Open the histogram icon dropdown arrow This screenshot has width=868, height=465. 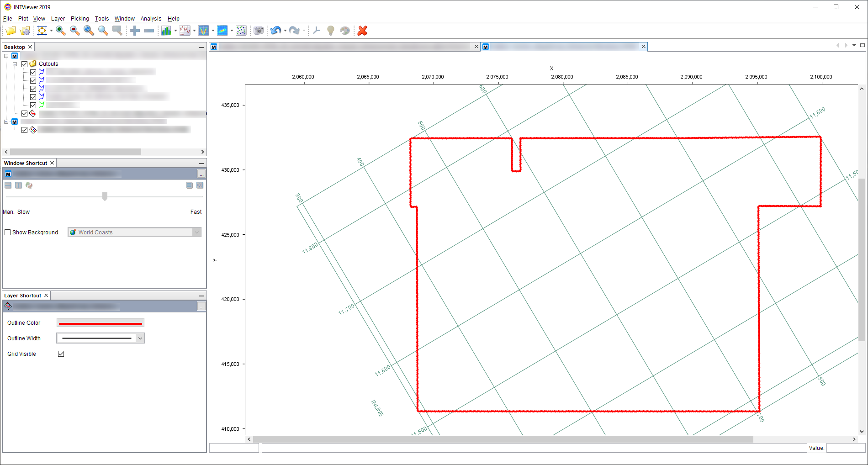click(x=175, y=31)
